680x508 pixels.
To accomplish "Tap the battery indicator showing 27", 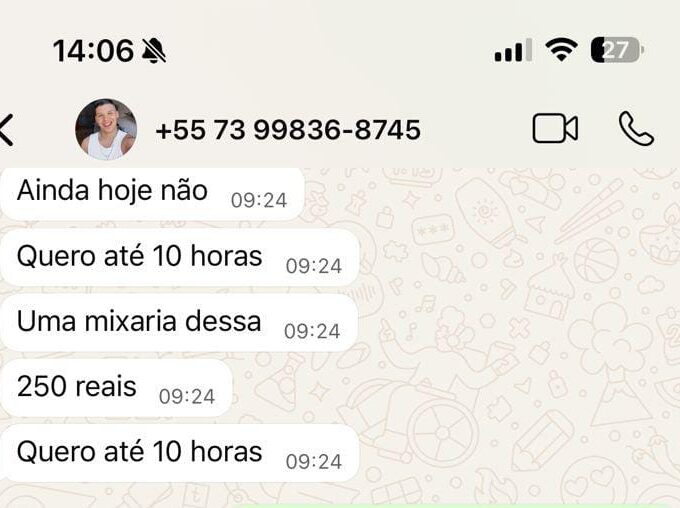I will (617, 50).
